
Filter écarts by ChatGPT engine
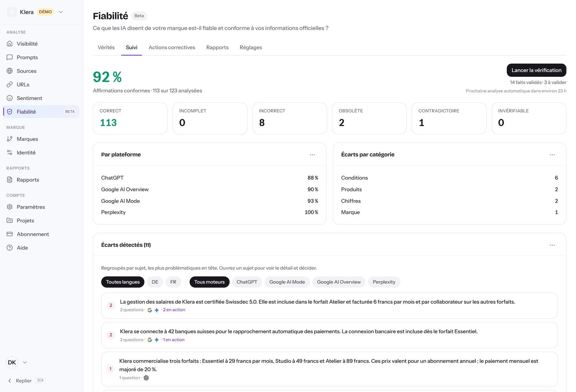click(247, 282)
